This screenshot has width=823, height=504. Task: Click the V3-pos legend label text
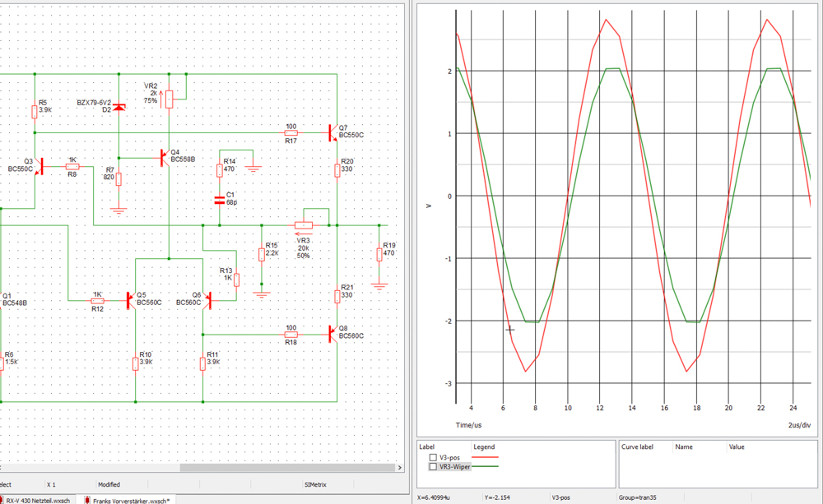[450, 457]
